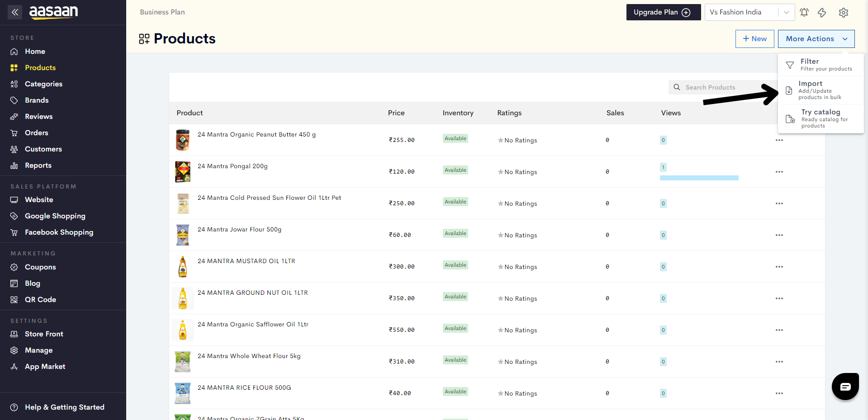
Task: Open Reports page from sidebar
Action: 38,165
